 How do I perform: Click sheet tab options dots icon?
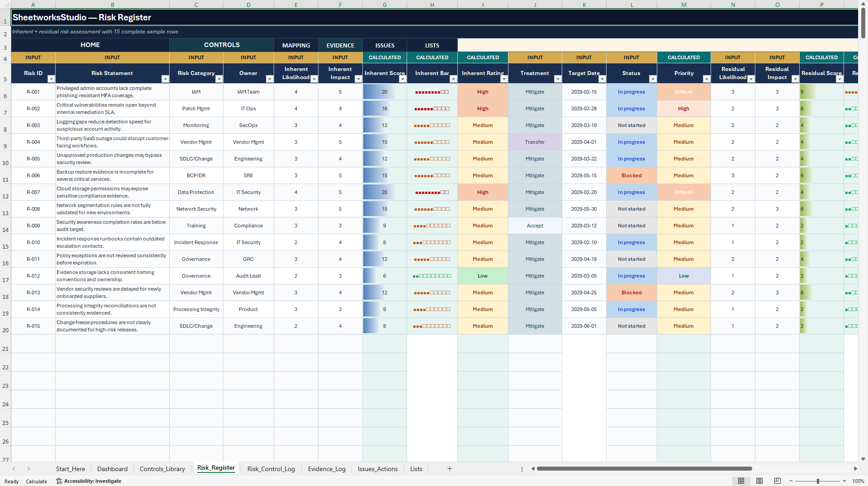point(522,469)
